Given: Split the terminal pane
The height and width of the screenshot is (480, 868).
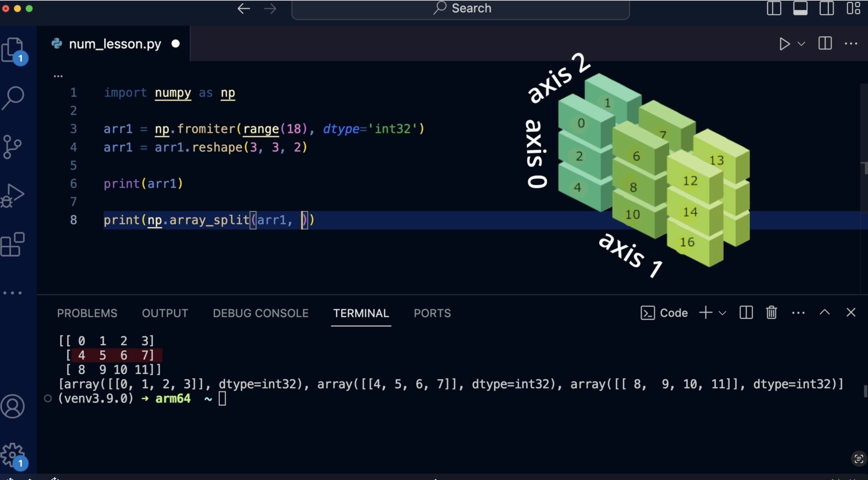Looking at the screenshot, I should click(746, 313).
